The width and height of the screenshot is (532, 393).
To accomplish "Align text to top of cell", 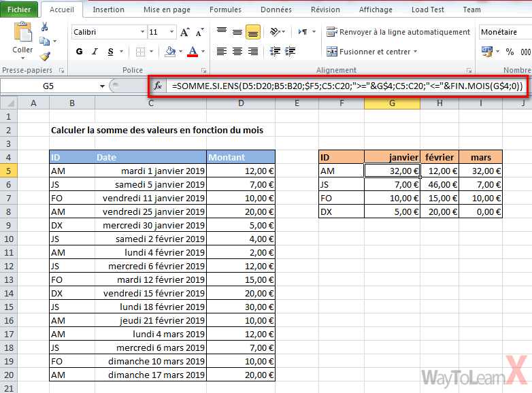I will (x=222, y=32).
